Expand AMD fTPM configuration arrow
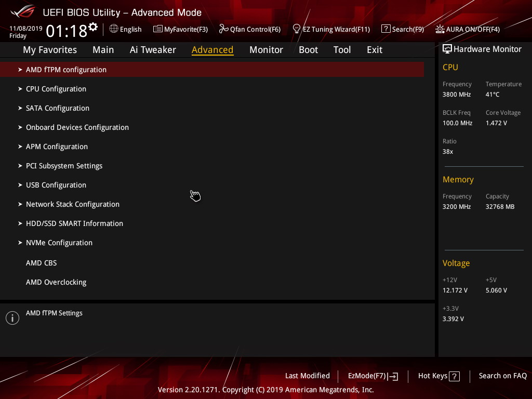Viewport: 532px width, 399px height. click(20, 70)
